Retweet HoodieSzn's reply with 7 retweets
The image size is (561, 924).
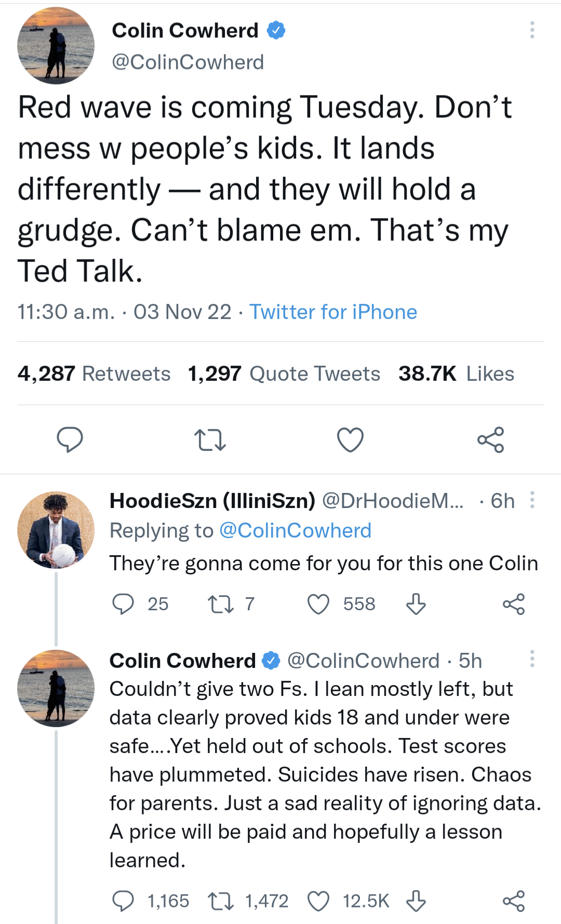click(x=221, y=604)
